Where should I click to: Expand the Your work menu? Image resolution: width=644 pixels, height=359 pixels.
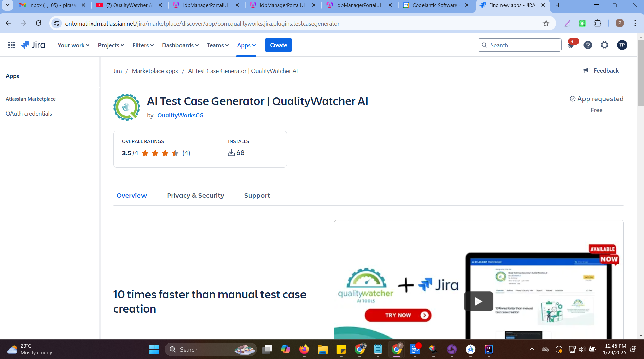pyautogui.click(x=73, y=45)
